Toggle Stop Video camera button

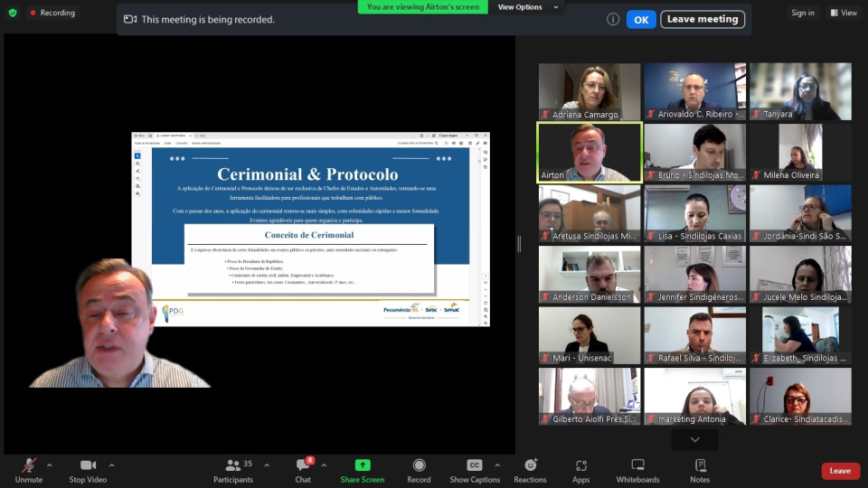click(88, 470)
